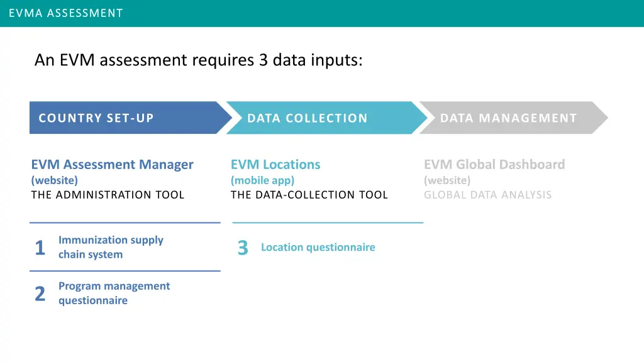The image size is (644, 362).
Task: Click the EVMA ASSESSMENT header title
Action: pyautogui.click(x=65, y=13)
